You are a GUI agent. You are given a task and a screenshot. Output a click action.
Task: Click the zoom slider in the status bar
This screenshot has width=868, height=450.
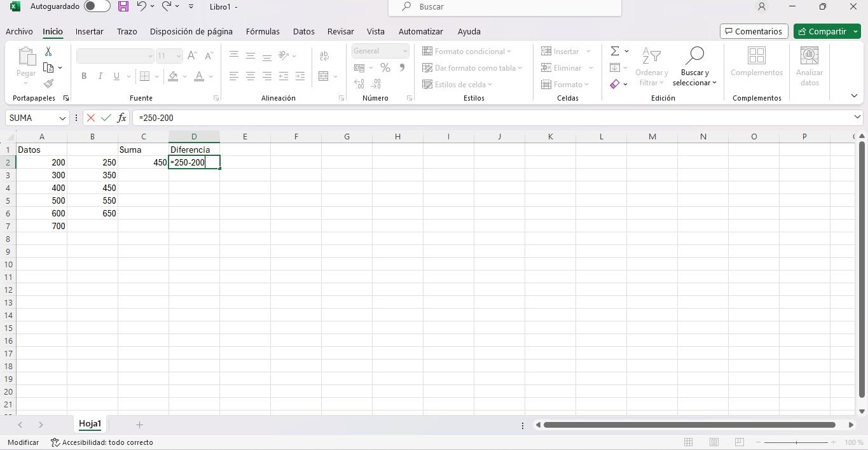tap(796, 442)
